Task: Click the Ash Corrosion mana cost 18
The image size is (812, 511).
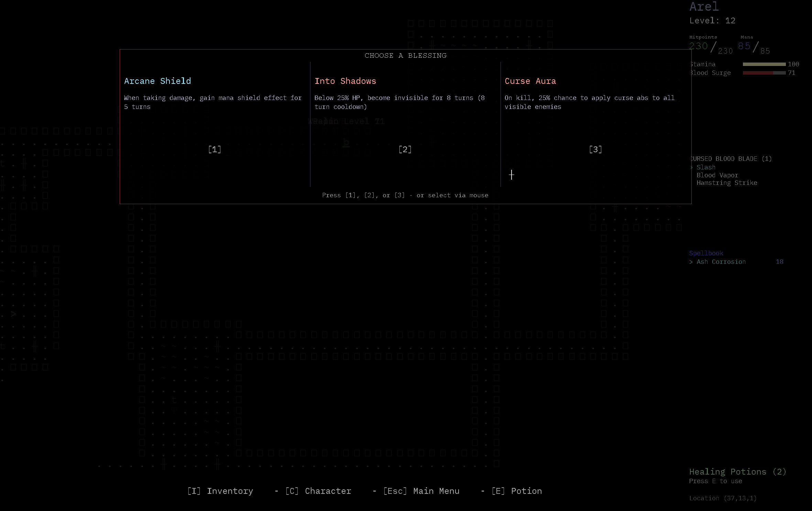Action: click(779, 262)
